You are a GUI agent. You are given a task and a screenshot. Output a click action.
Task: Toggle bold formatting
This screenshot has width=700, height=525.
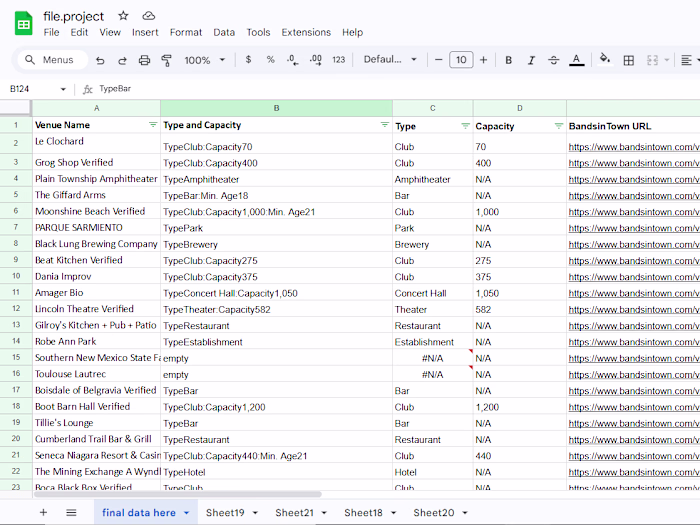508,60
